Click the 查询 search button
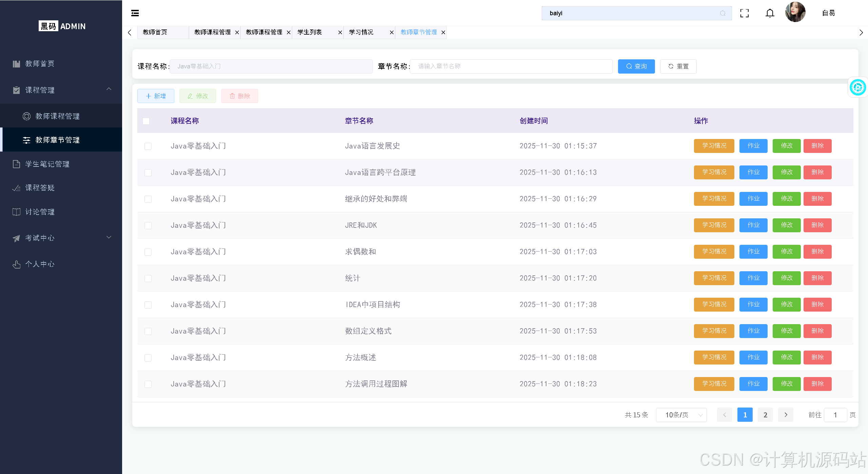 coord(636,66)
